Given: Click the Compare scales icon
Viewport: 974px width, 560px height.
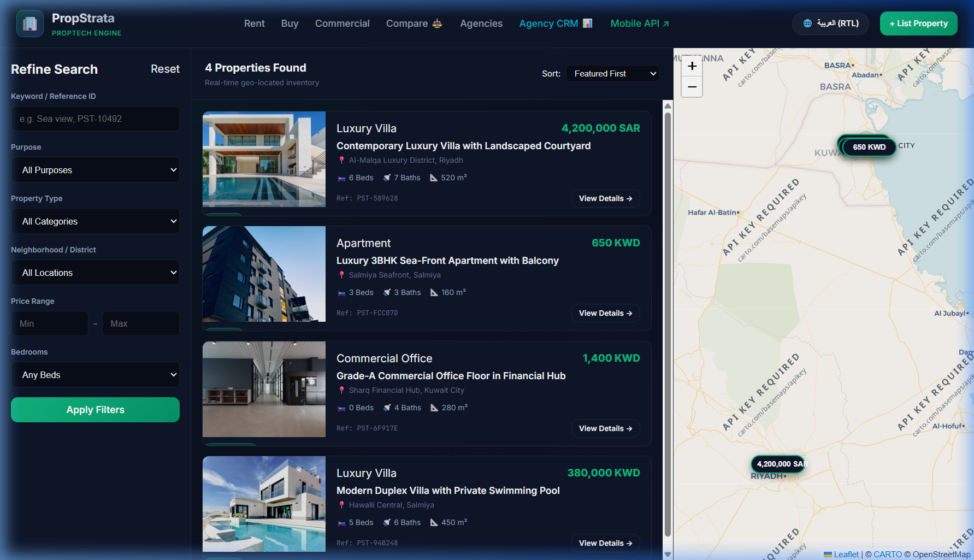Looking at the screenshot, I should click(437, 23).
